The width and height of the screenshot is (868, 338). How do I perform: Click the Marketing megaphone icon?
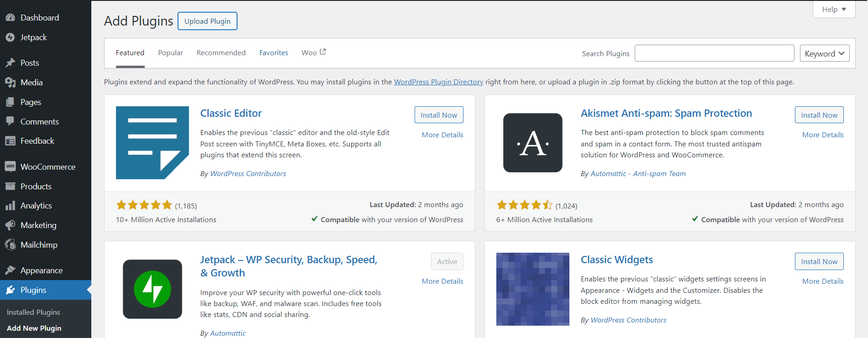pos(10,225)
